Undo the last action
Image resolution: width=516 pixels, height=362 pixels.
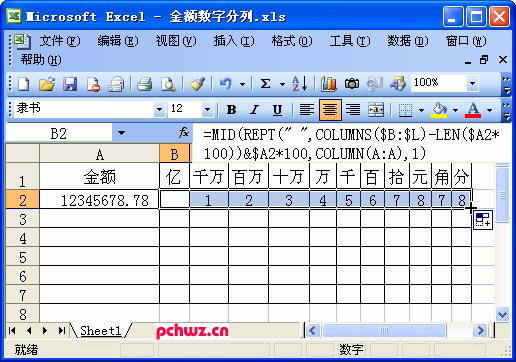pos(226,84)
